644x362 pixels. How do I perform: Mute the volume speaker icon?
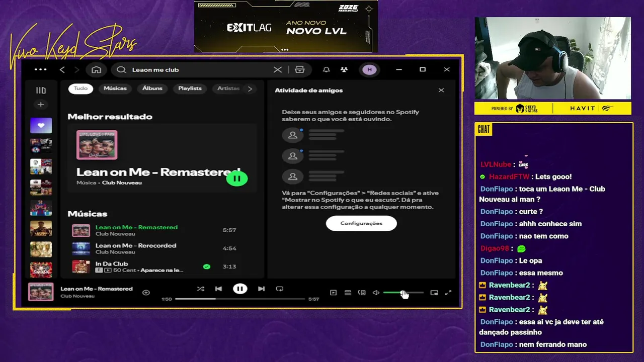[376, 293]
